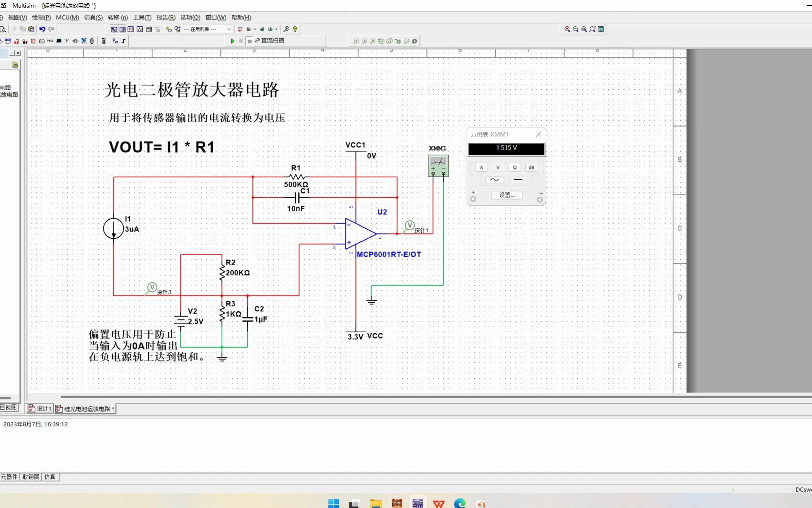Viewport: 812px width, 508px height.
Task: Enable AC mode on multimeter XMM1
Action: tap(494, 180)
